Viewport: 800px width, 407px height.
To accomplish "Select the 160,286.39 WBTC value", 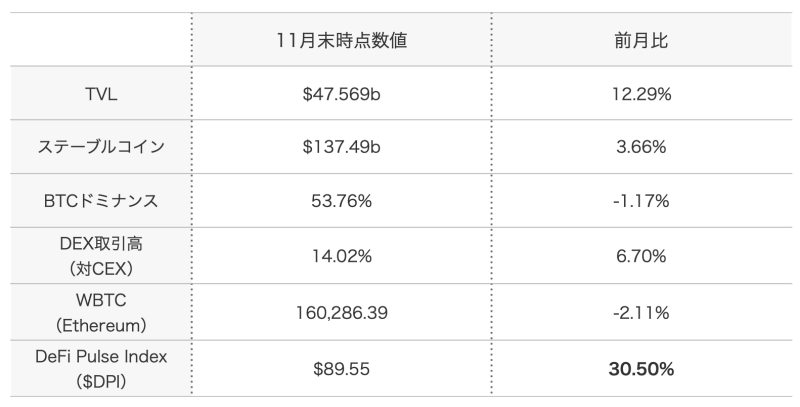I will (x=341, y=312).
